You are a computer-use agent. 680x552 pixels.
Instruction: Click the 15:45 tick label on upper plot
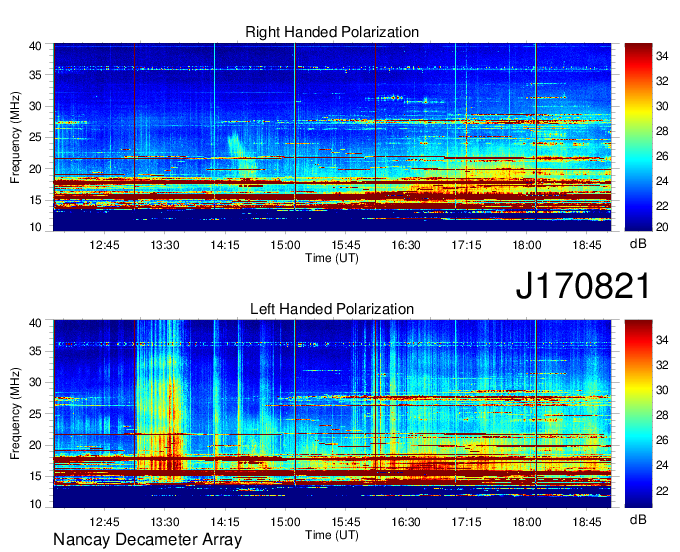[x=346, y=245]
